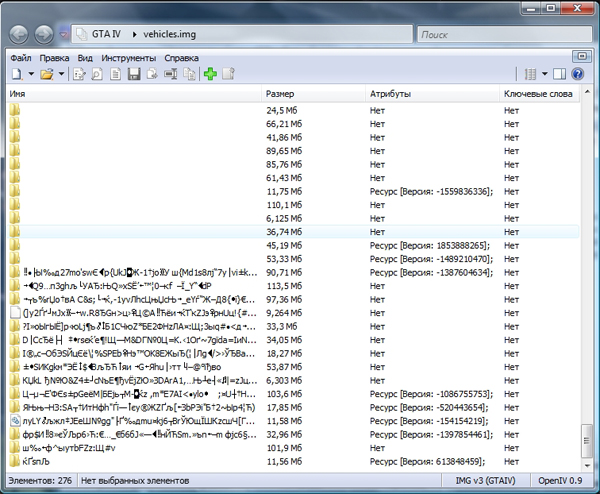Click the back navigation arrow
The width and height of the screenshot is (600, 494).
pos(18,34)
